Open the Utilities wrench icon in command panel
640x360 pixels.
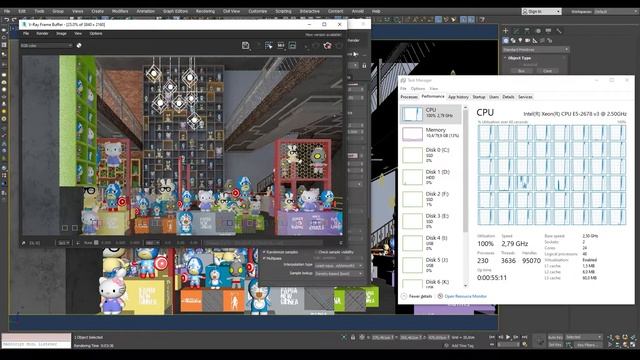559,31
